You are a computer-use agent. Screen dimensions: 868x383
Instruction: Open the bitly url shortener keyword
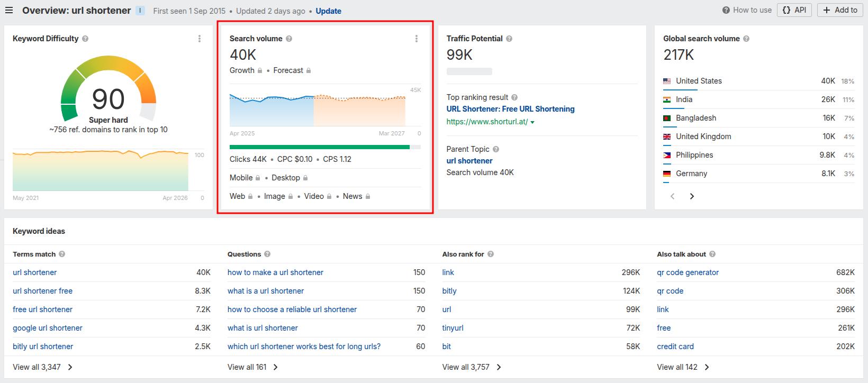click(x=43, y=346)
